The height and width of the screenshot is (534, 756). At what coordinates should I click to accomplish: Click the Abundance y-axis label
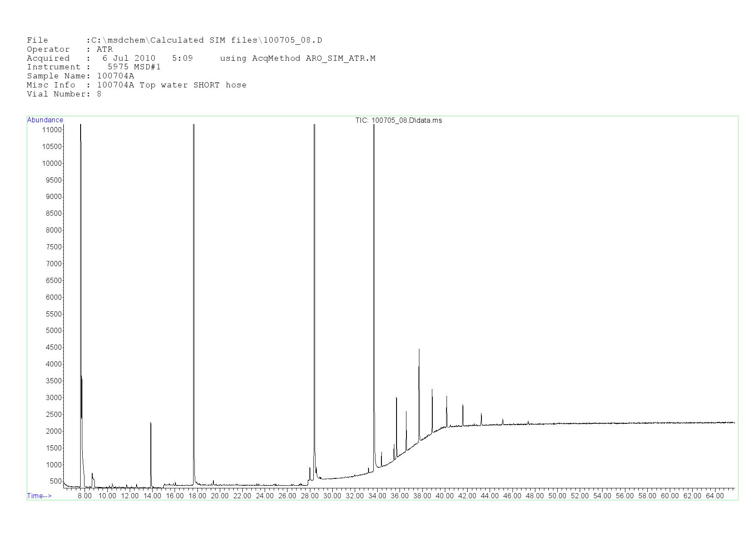45,120
